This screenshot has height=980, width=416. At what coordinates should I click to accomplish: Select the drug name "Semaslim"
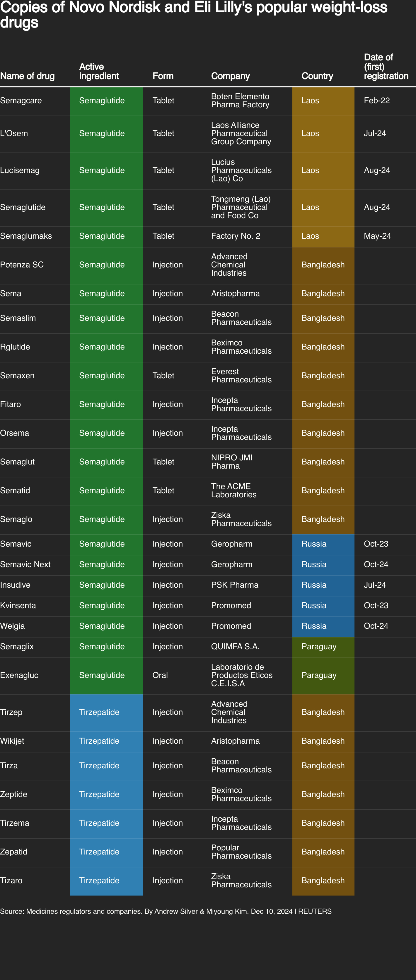(18, 318)
